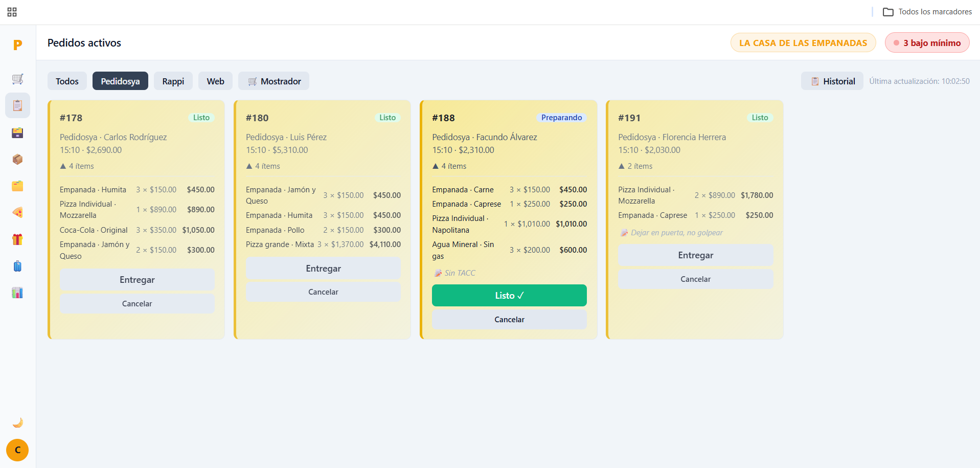The height and width of the screenshot is (468, 980).
Task: Open the Historial view
Action: [x=832, y=81]
